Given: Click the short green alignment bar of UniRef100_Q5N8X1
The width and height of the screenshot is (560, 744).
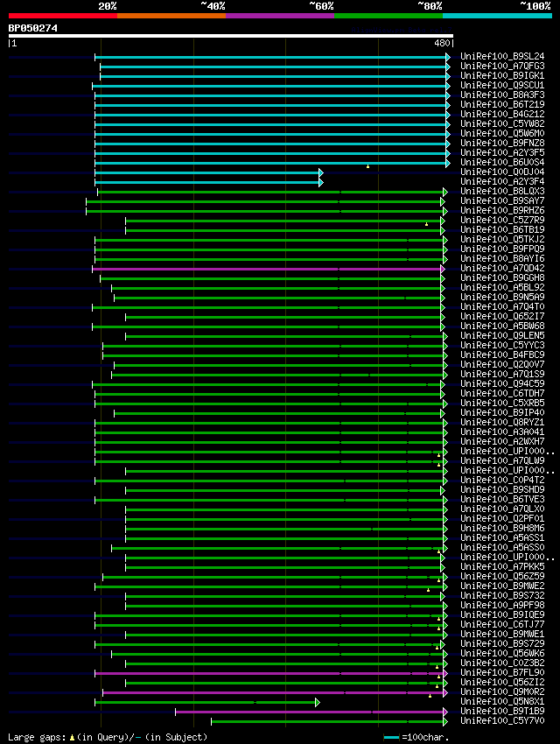Looking at the screenshot, I should [205, 702].
